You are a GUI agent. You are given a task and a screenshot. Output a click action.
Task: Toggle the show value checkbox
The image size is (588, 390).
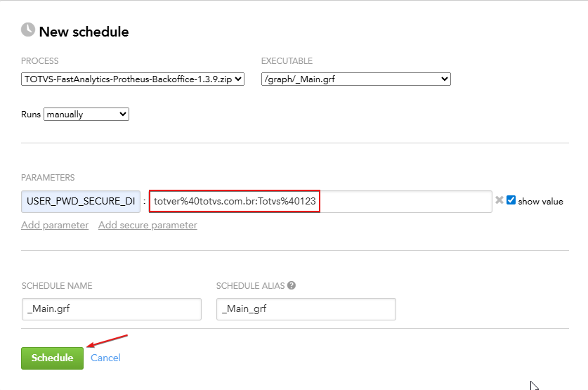[511, 200]
